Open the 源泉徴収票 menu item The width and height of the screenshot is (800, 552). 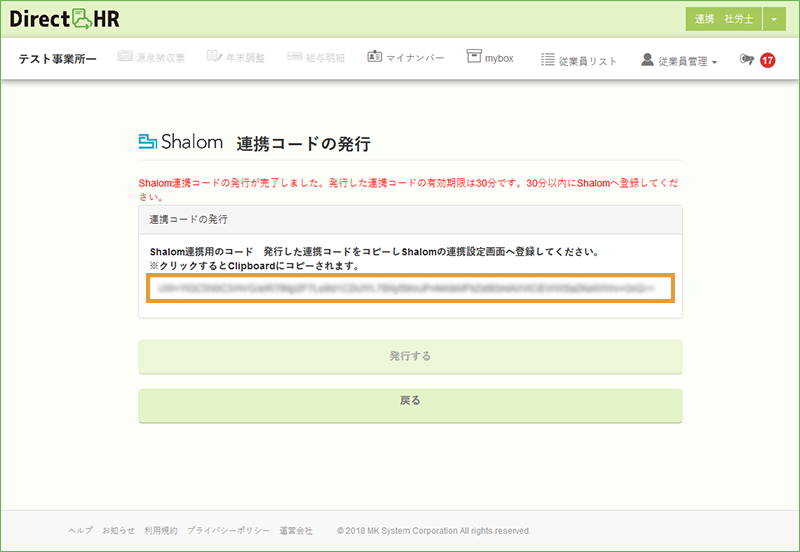point(151,58)
